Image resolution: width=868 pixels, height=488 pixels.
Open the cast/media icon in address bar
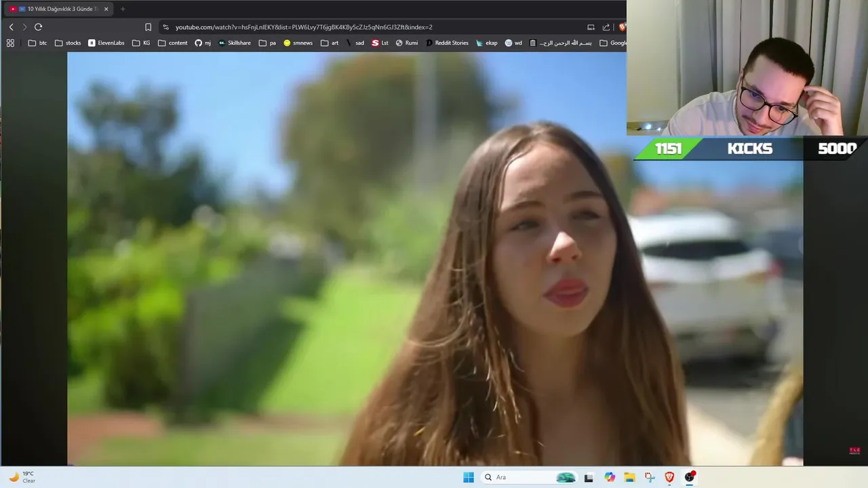click(591, 27)
